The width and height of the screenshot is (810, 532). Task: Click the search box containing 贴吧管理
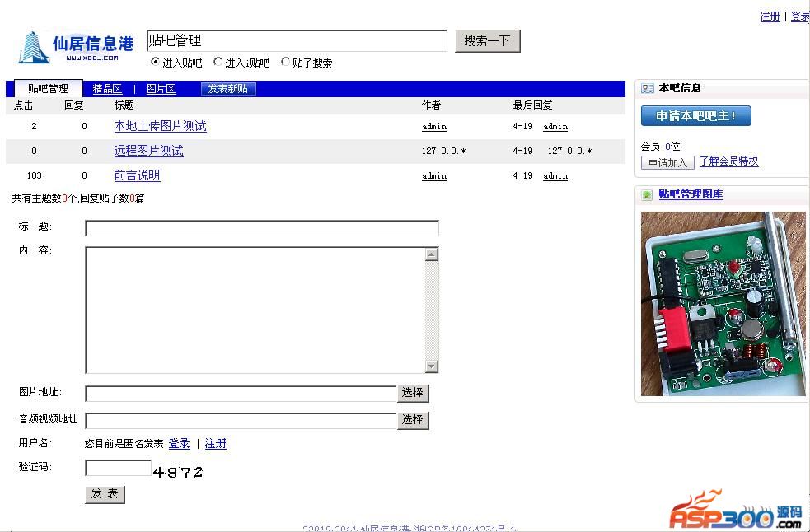point(297,41)
